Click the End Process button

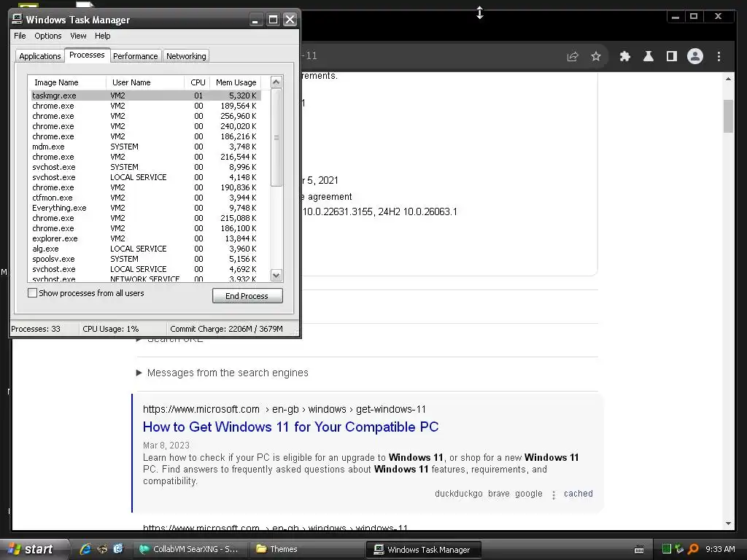[x=247, y=296]
